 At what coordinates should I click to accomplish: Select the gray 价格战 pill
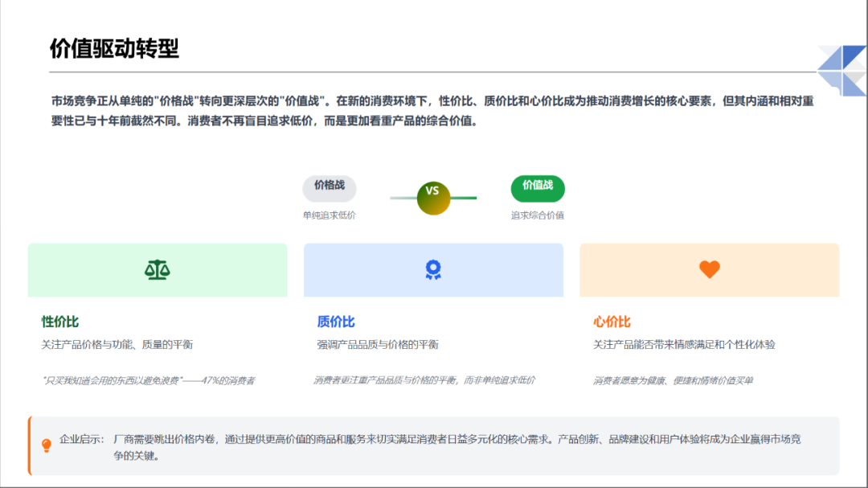(x=330, y=188)
